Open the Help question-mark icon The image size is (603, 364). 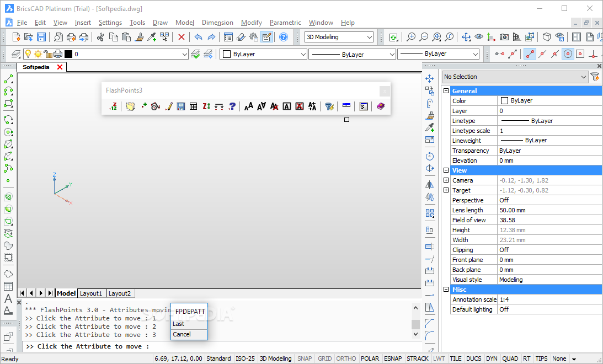pyautogui.click(x=284, y=37)
